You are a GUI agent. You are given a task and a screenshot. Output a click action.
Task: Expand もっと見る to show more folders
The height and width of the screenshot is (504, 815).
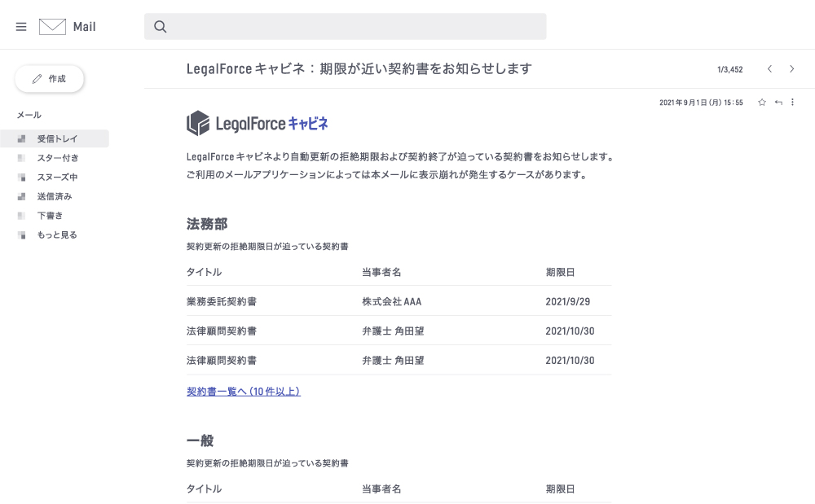(x=57, y=234)
